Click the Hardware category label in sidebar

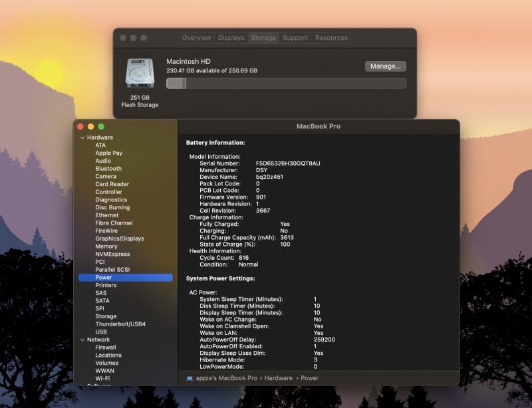click(x=100, y=138)
